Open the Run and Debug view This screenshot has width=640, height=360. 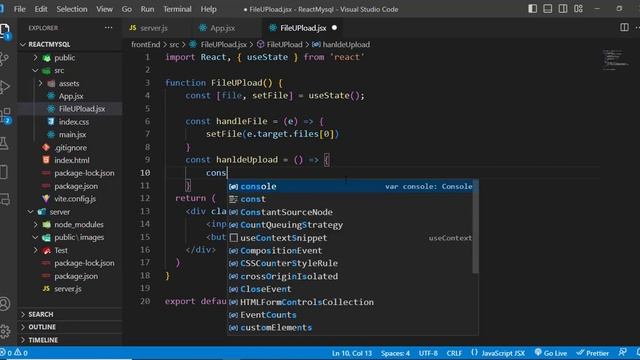click(x=4, y=87)
